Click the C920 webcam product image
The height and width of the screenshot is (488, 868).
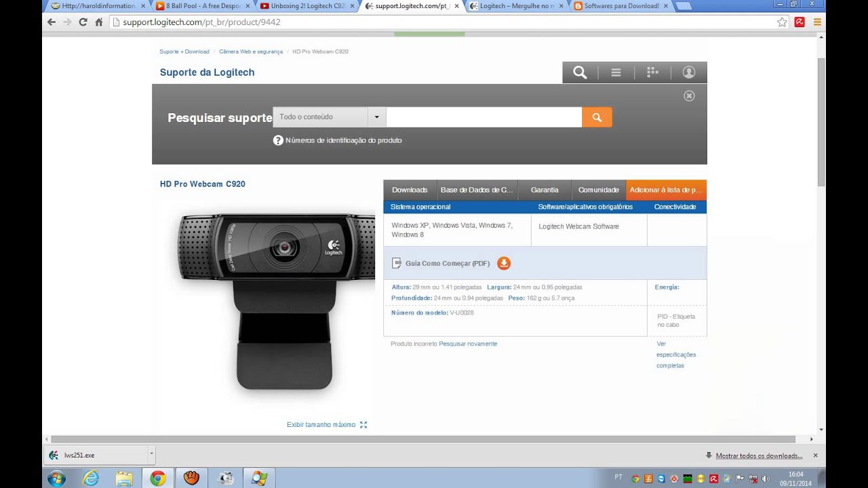[277, 301]
